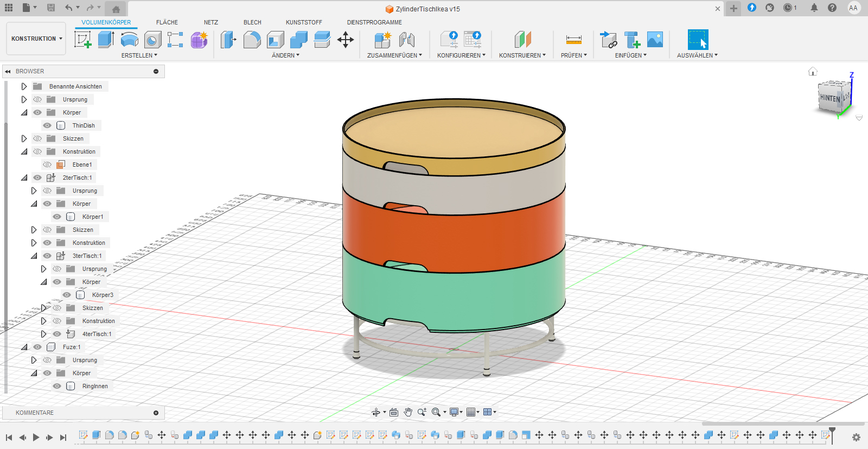Select the VOLUMENKÖRPER tab
Viewport: 868px width, 449px height.
coord(106,22)
